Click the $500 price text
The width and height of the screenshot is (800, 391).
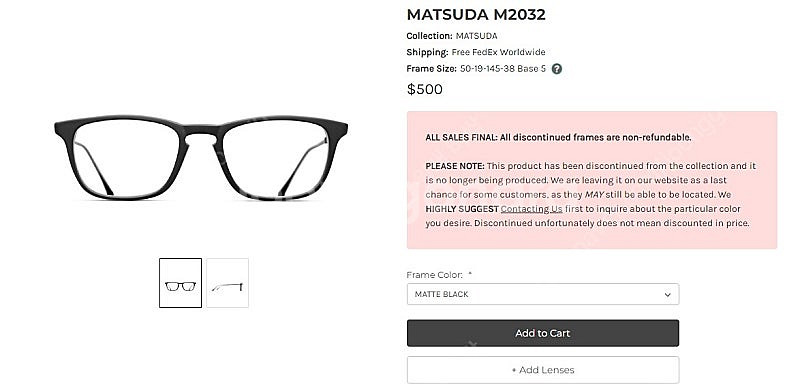tap(424, 89)
